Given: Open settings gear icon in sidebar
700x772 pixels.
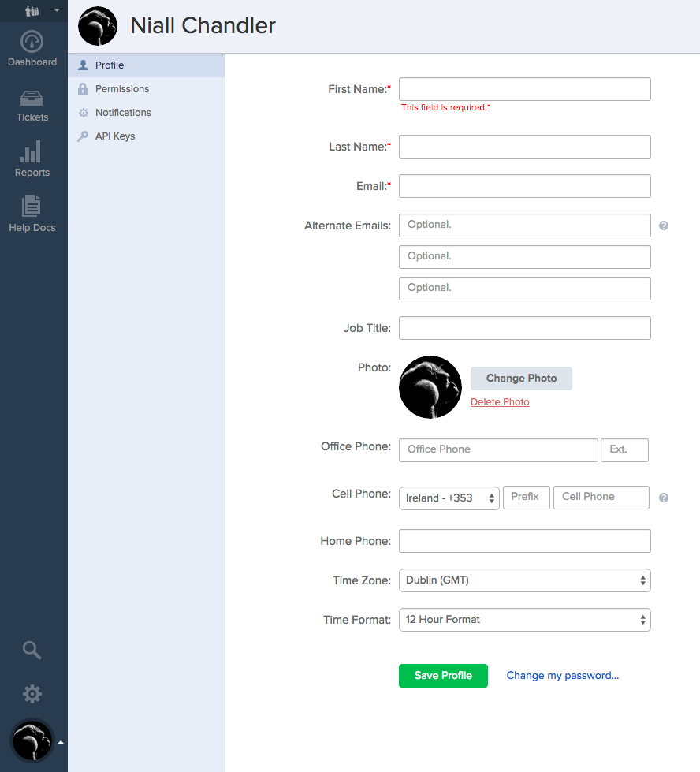Looking at the screenshot, I should tap(32, 694).
